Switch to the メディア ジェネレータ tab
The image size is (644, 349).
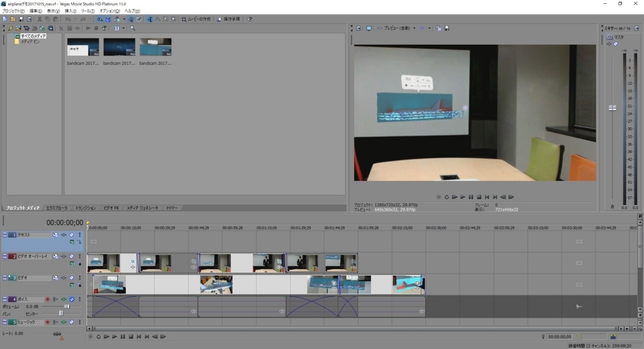[x=142, y=208]
